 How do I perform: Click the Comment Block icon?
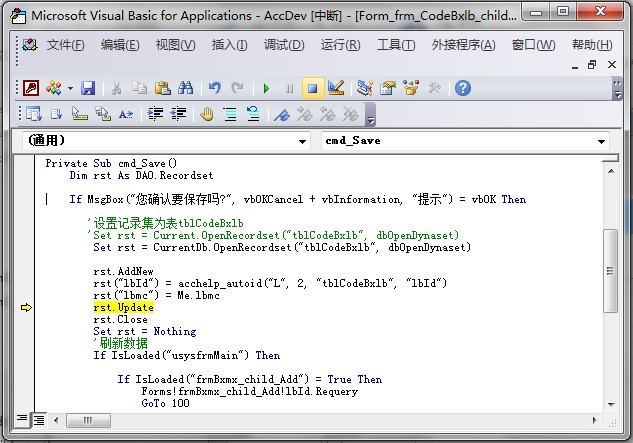230,114
